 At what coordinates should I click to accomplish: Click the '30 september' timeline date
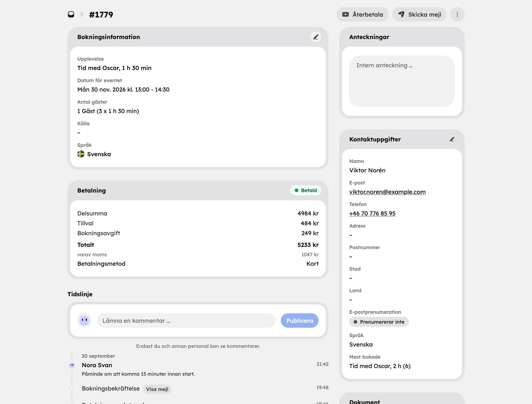click(x=98, y=356)
